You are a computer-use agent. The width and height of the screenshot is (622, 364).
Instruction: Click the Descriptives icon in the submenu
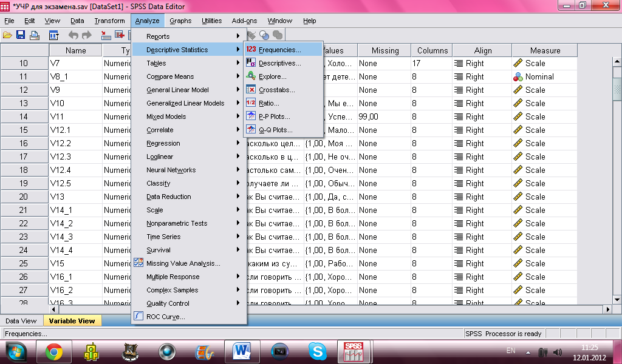click(251, 63)
